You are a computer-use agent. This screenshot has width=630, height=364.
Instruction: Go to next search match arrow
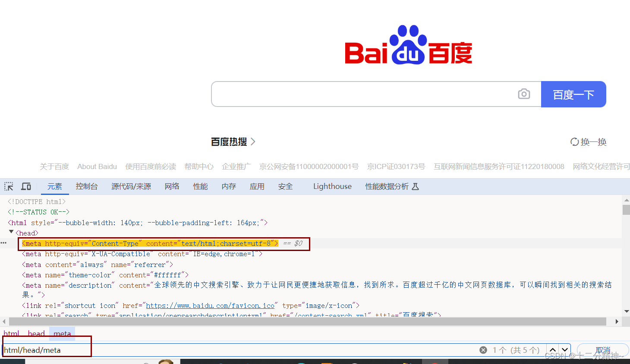click(x=565, y=350)
